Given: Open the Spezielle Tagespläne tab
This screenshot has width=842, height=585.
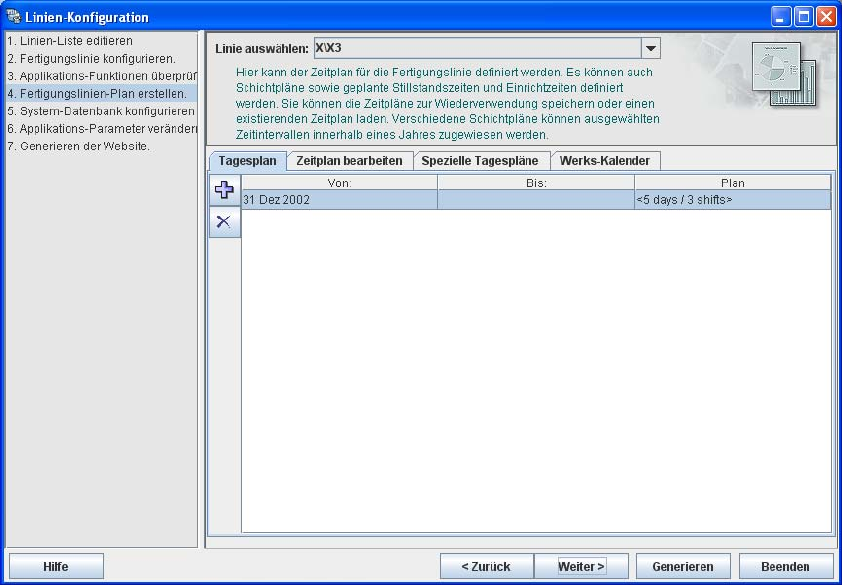Looking at the screenshot, I should [x=480, y=161].
